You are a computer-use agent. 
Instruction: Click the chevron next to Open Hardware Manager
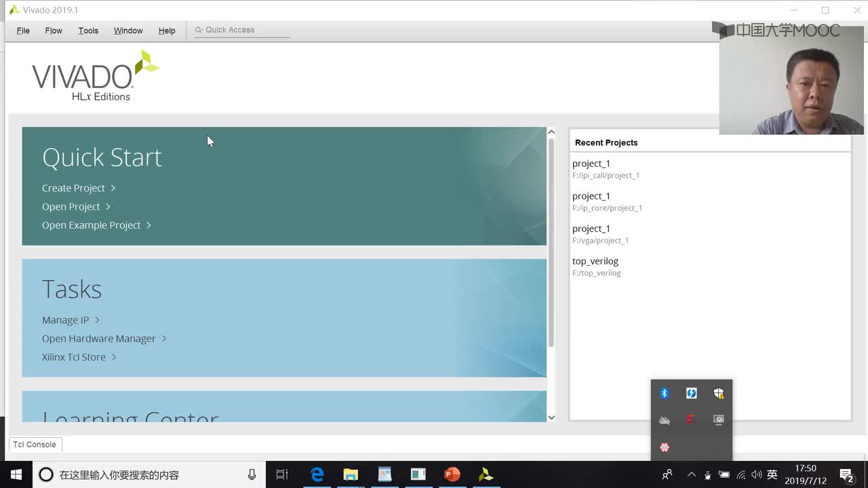(x=164, y=338)
